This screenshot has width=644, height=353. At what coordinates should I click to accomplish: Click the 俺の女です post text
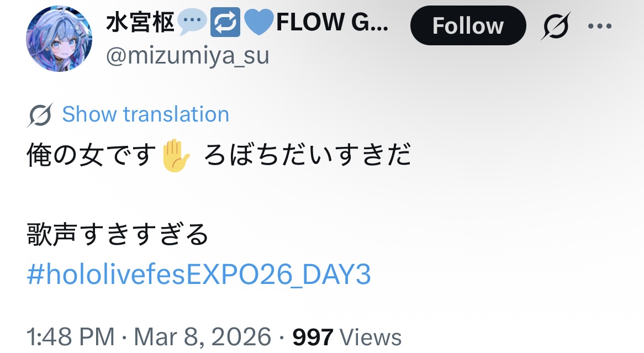(x=91, y=155)
